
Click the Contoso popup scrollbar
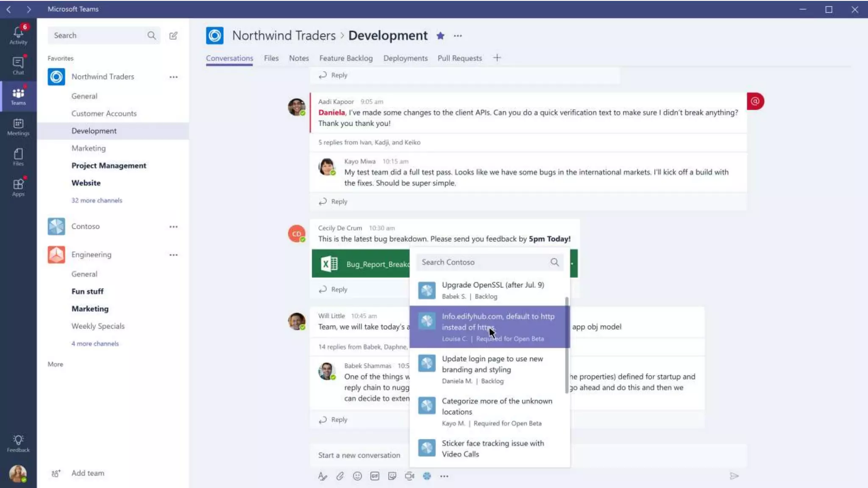point(567,345)
